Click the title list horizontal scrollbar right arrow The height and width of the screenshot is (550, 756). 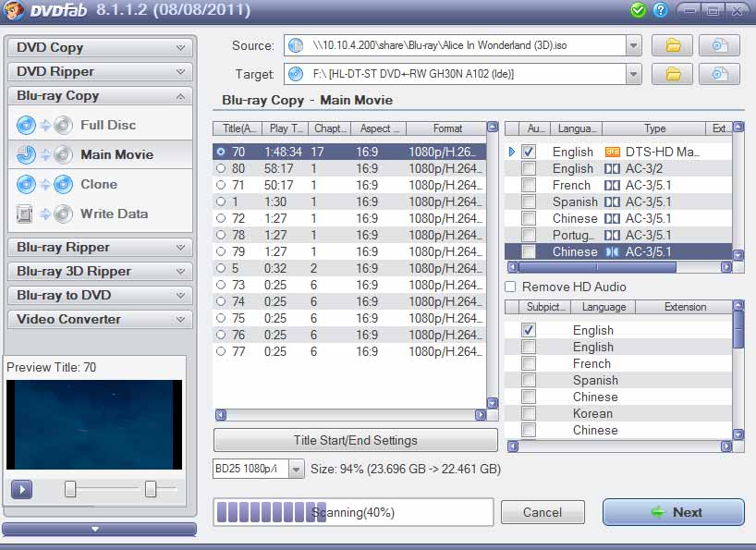coord(481,415)
